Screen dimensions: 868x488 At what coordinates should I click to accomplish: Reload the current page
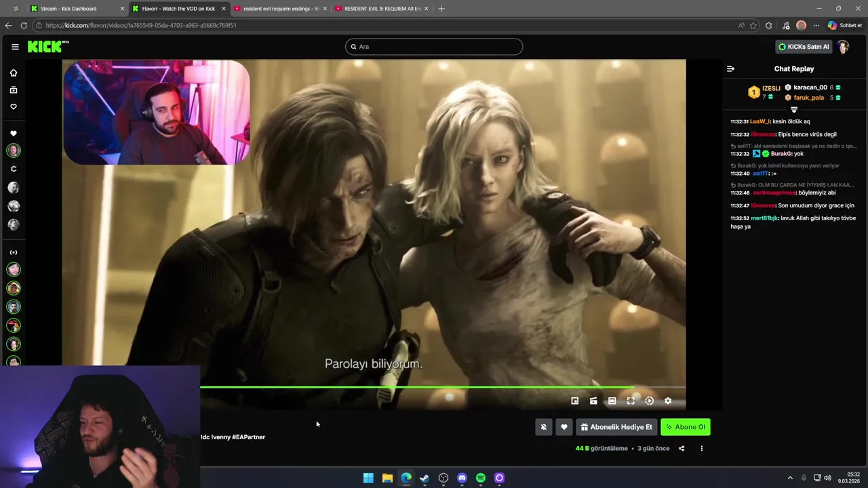coord(24,26)
